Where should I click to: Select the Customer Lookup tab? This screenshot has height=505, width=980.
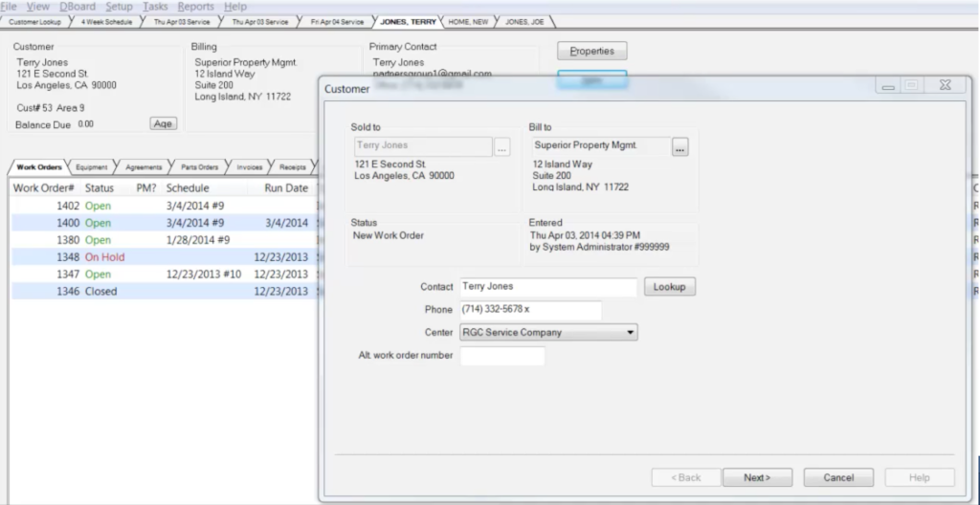click(x=35, y=21)
